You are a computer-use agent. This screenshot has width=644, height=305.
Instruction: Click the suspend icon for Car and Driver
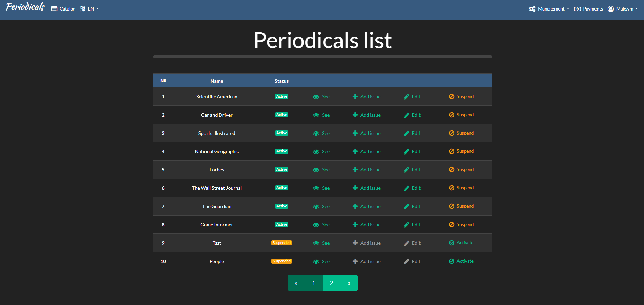(x=452, y=115)
